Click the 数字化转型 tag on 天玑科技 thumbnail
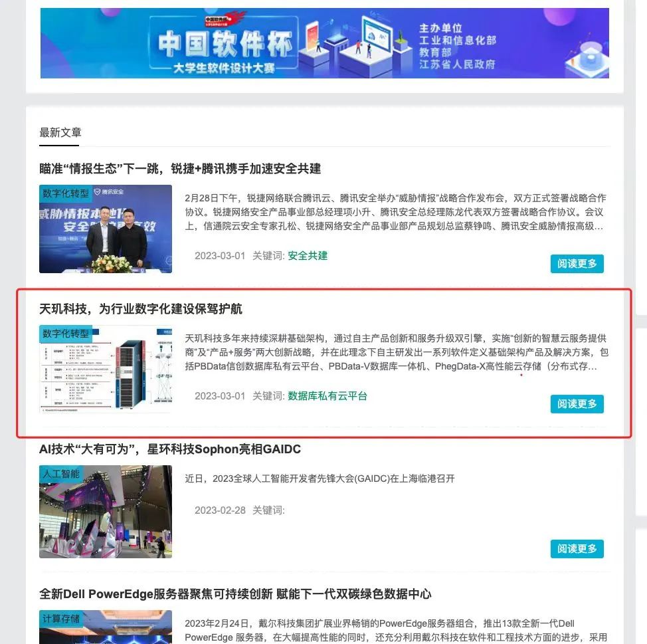This screenshot has height=644, width=647. [x=65, y=334]
